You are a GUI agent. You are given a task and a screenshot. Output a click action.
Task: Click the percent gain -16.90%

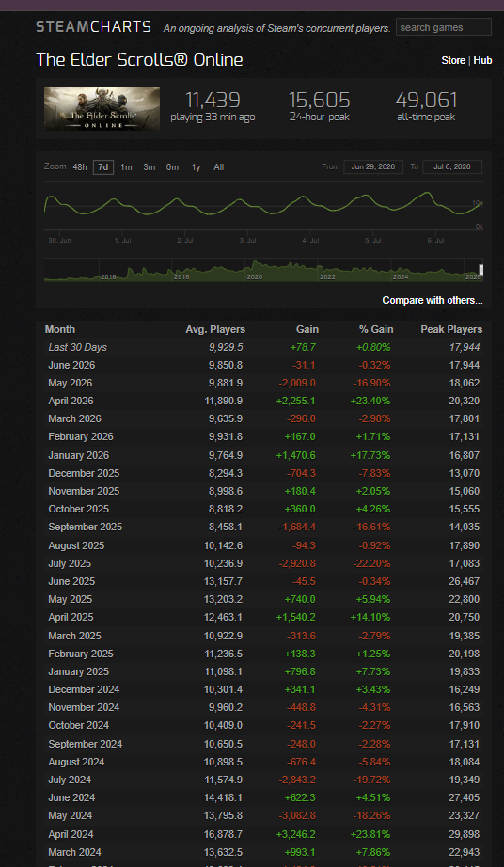[x=372, y=383]
